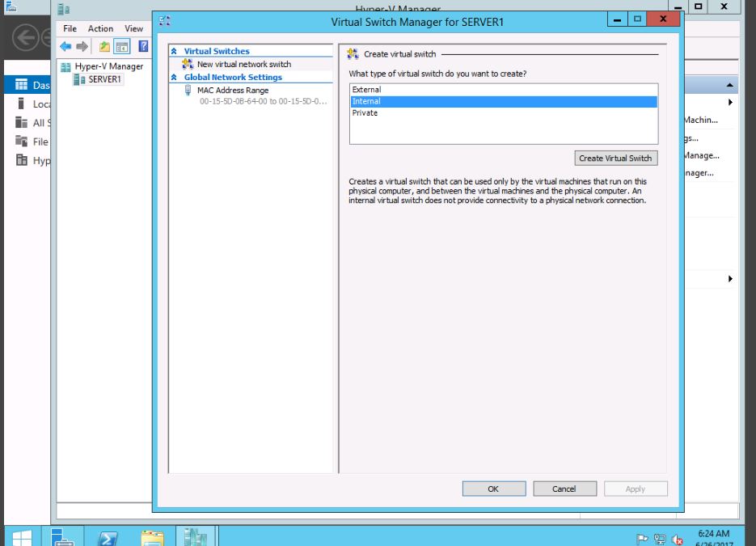Click the Cancel button
Viewport: 756px width, 546px height.
564,489
